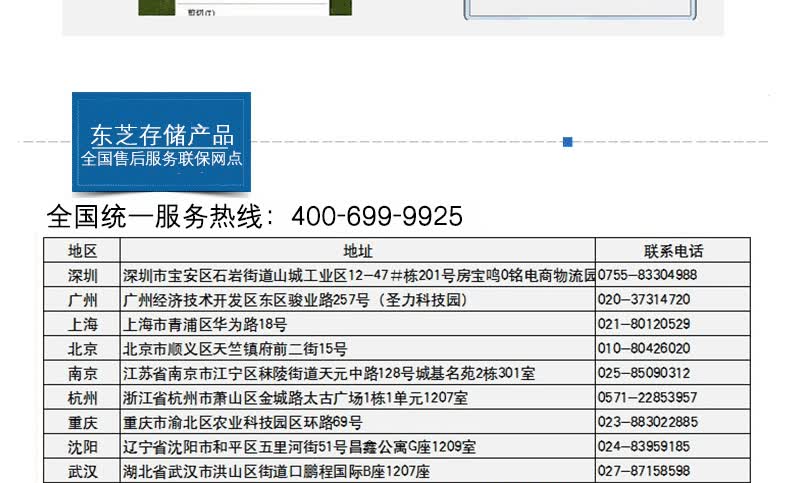Click phone number 021-80120529
The image size is (790, 483).
pyautogui.click(x=644, y=324)
